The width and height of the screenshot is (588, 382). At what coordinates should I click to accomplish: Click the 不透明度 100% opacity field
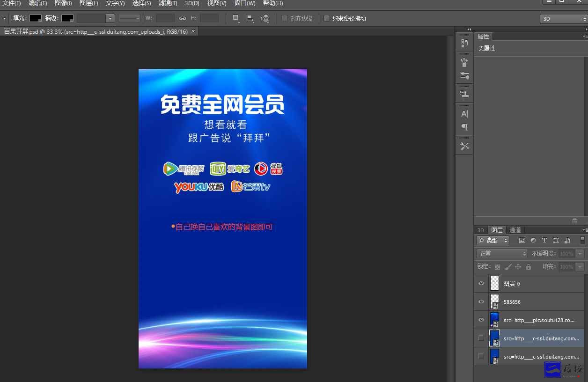pyautogui.click(x=567, y=253)
